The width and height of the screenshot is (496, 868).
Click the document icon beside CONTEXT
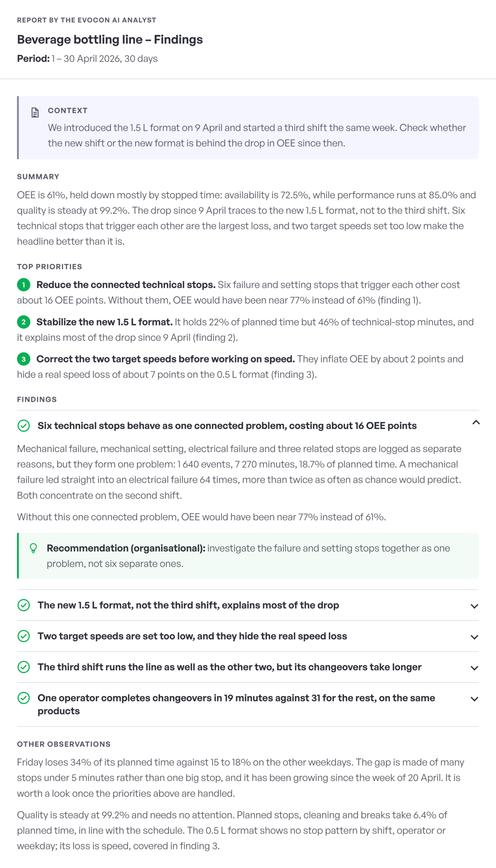pos(35,113)
